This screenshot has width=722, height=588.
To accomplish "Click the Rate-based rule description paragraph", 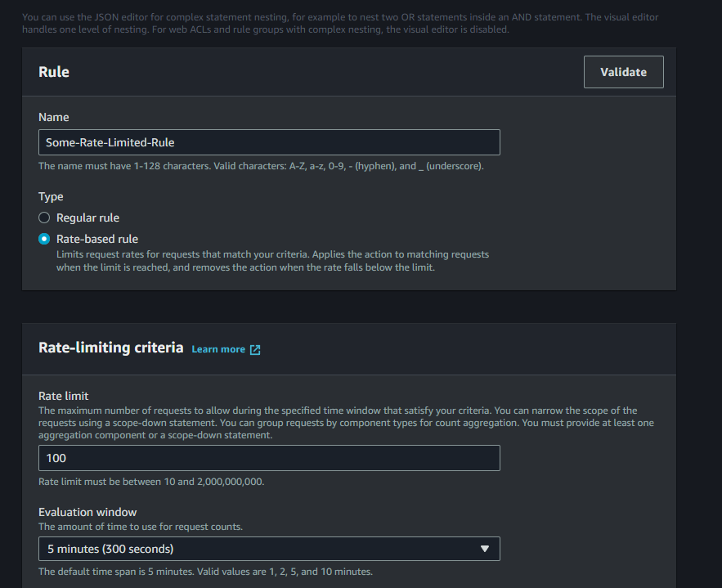I will (x=272, y=261).
